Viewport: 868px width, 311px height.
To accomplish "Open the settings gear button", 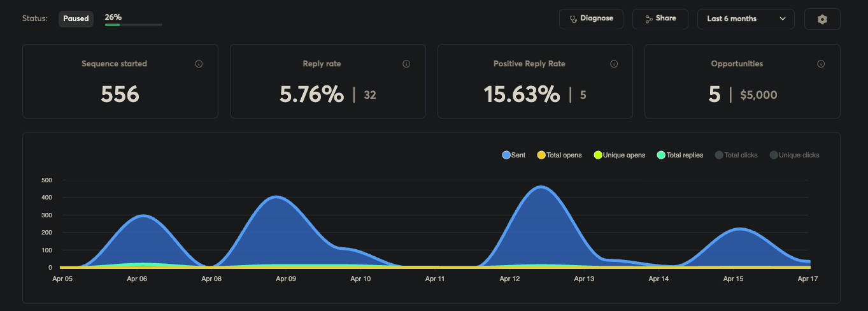I will (822, 19).
